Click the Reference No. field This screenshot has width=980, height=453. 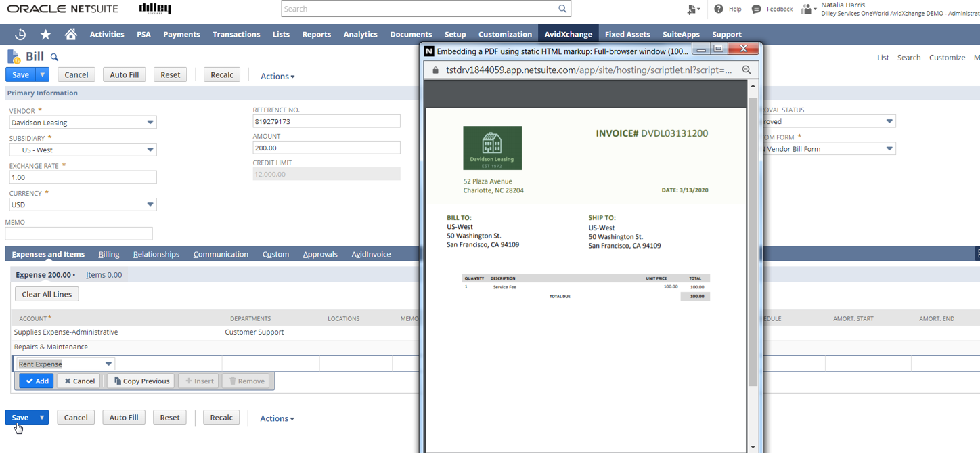[x=326, y=121]
